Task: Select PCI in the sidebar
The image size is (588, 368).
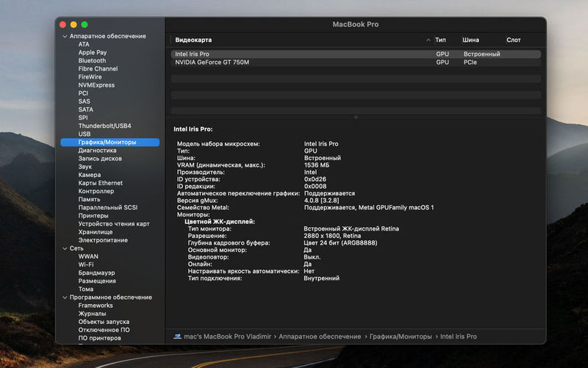Action: (83, 93)
